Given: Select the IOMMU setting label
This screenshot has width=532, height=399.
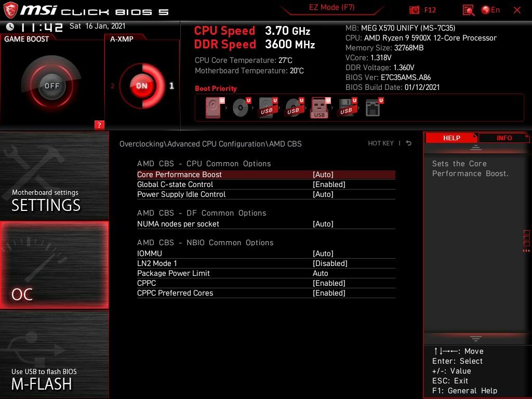Looking at the screenshot, I should (149, 253).
